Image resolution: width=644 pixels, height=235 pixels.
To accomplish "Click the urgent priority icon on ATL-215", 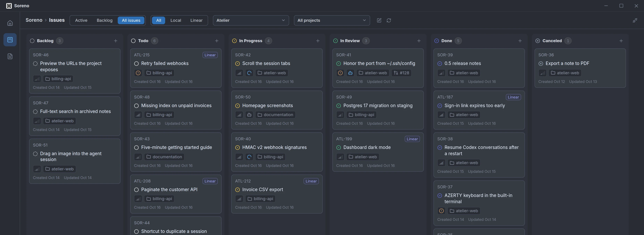I will pos(138,73).
